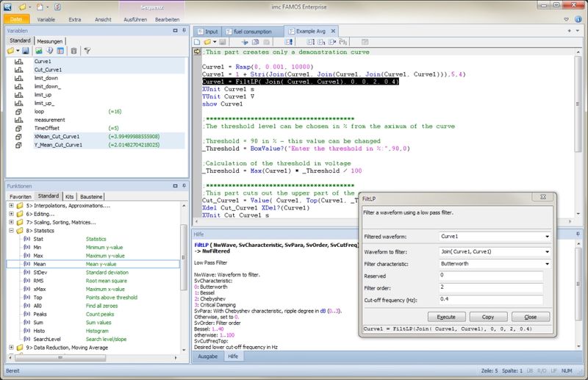The height and width of the screenshot is (380, 588).
Task: Click the table view icon in Variablen toolbar
Action: click(x=60, y=51)
